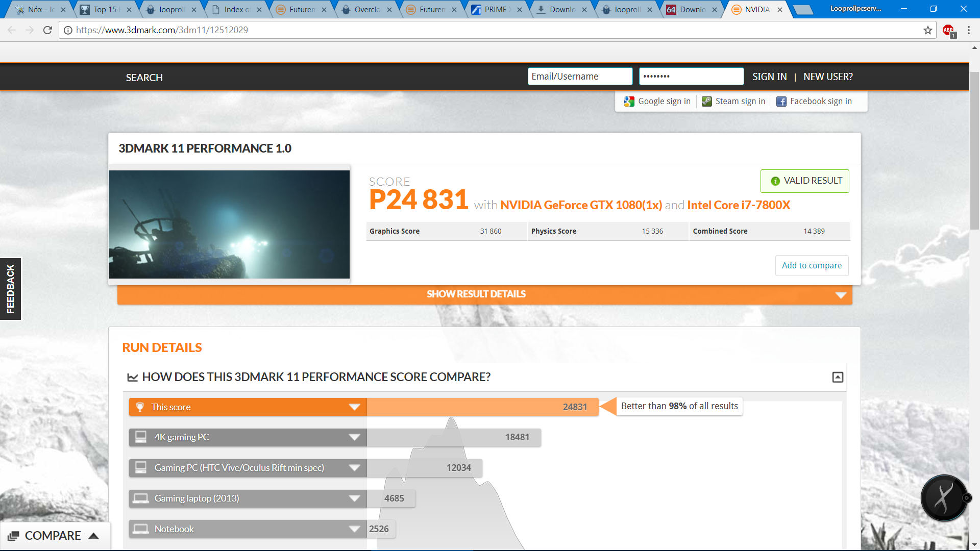The width and height of the screenshot is (980, 551).
Task: Click the trophy icon on This score
Action: [140, 407]
